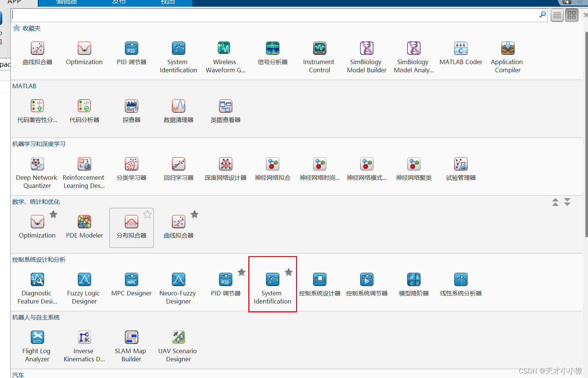588x378 pixels.
Task: Launch Fuzzy Logic Designer
Action: point(84,288)
